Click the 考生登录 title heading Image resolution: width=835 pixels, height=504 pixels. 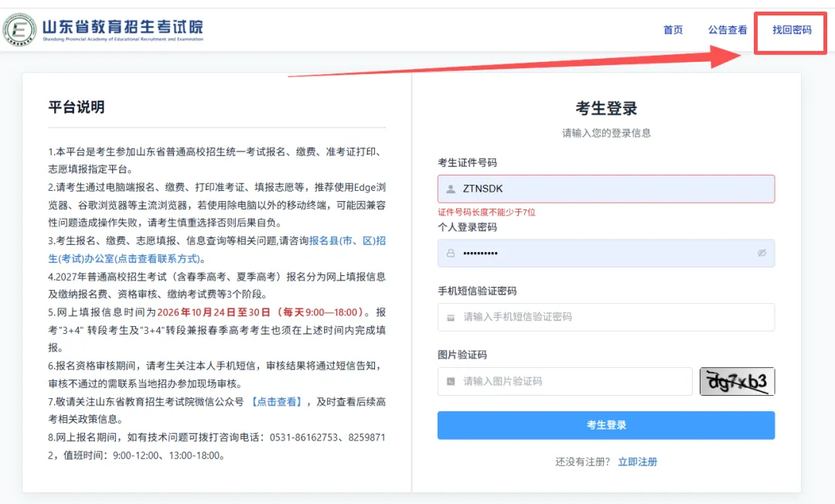606,108
